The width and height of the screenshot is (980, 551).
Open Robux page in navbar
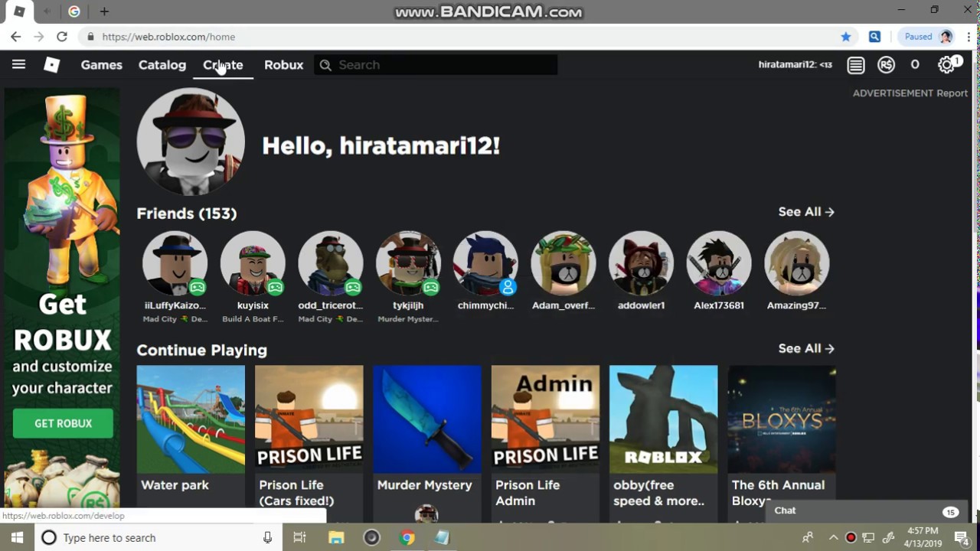pyautogui.click(x=284, y=65)
